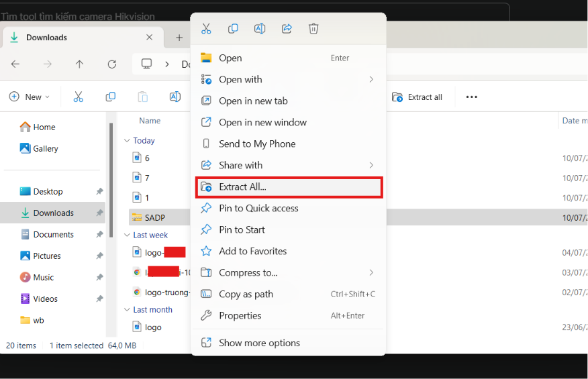The width and height of the screenshot is (588, 379).
Task: Collapse the Last month group
Action: pos(127,310)
